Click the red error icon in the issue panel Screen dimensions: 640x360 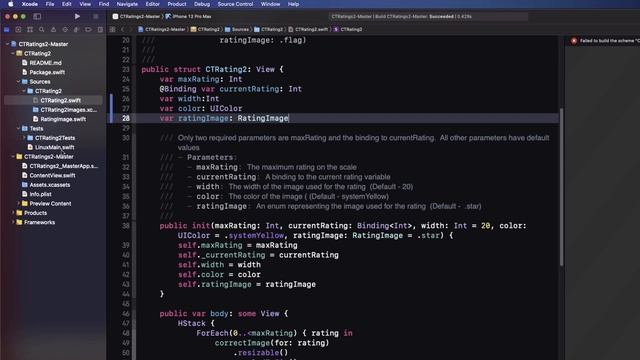[574, 41]
